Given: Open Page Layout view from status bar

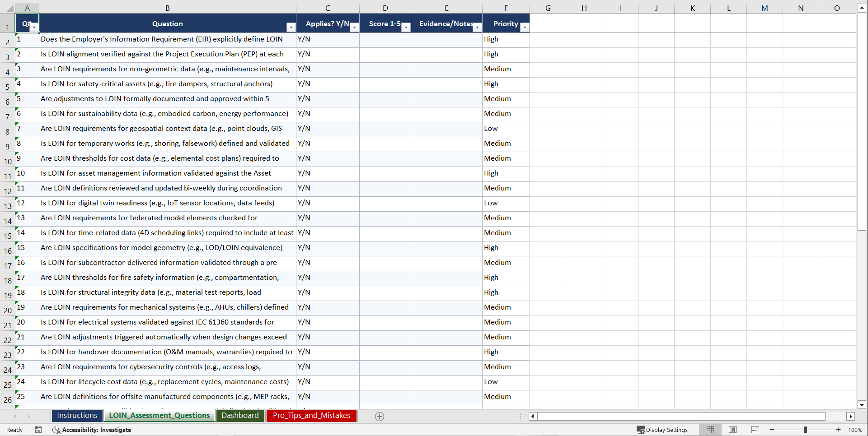Looking at the screenshot, I should click(x=732, y=430).
